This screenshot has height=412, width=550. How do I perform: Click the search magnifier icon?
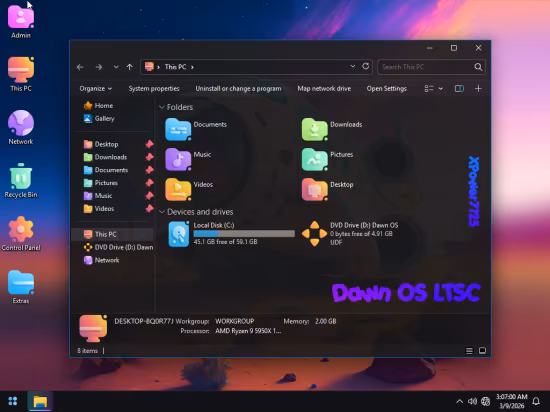[x=478, y=67]
